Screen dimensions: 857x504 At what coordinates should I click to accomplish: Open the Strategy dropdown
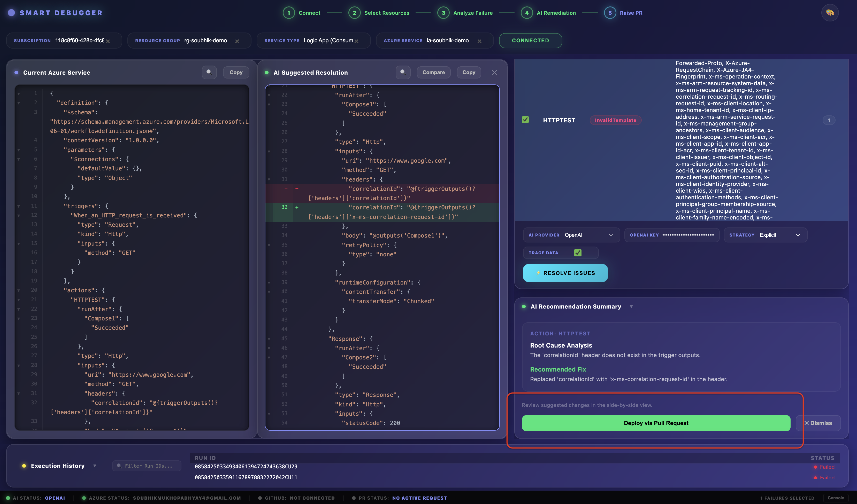tap(766, 235)
